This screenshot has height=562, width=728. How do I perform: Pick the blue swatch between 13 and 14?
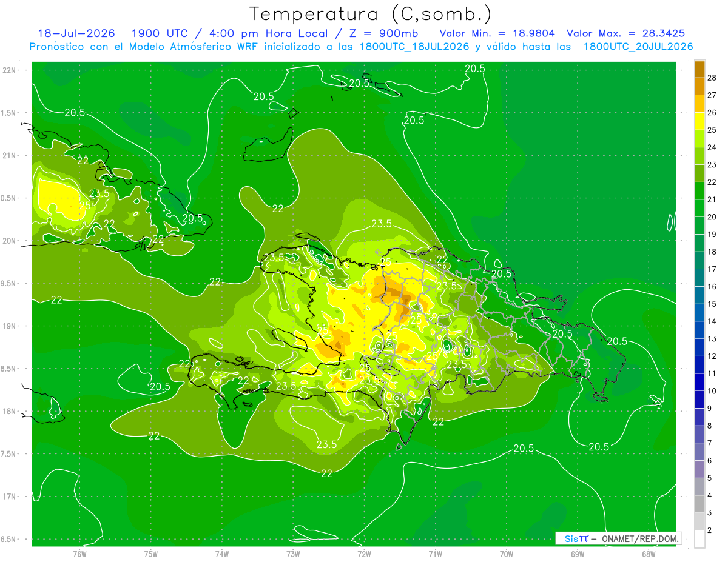coord(699,330)
